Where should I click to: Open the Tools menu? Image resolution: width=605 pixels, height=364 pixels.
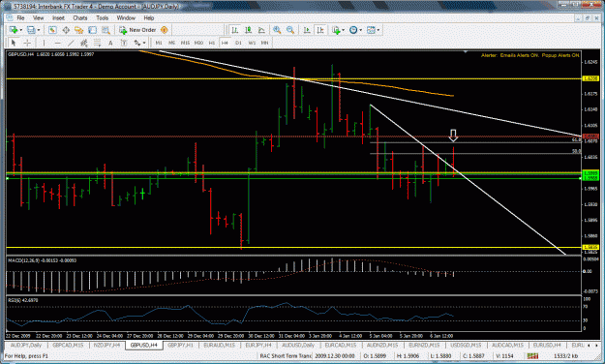(103, 17)
